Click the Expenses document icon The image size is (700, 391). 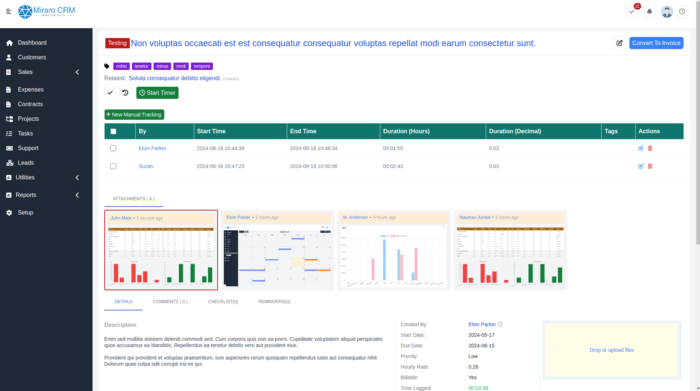click(x=8, y=90)
